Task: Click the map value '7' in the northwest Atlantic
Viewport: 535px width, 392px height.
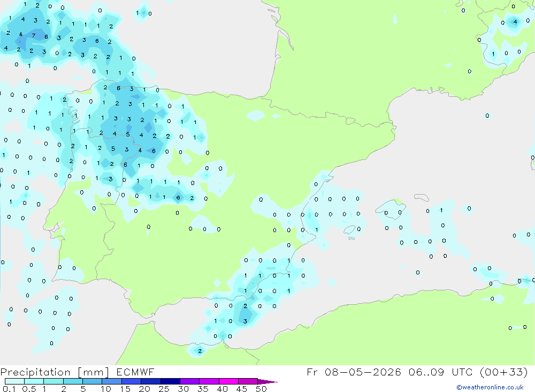Action: click(x=33, y=35)
